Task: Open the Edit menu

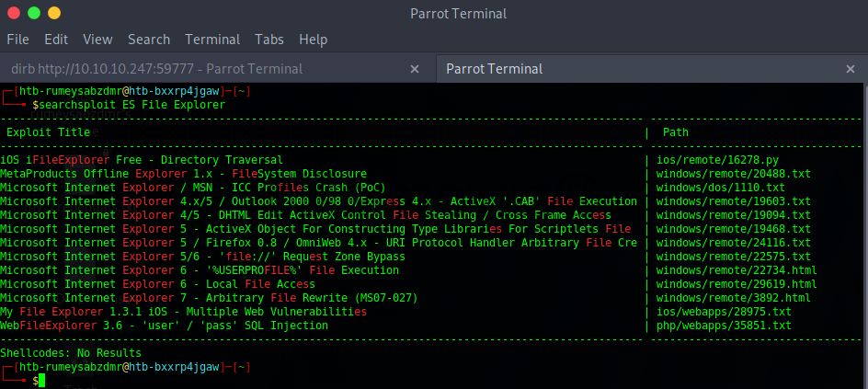Action: (x=56, y=40)
